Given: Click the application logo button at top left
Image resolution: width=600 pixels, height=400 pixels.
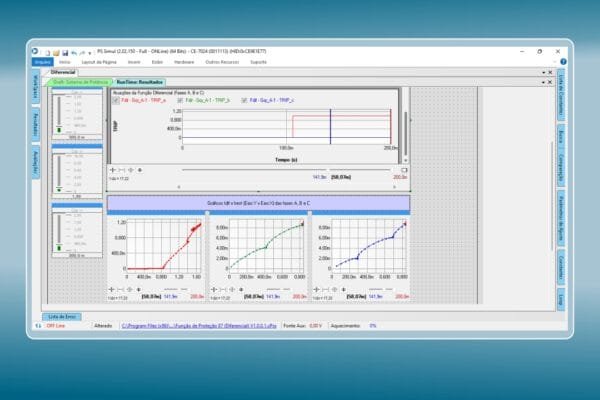Looking at the screenshot, I should 35,51.
